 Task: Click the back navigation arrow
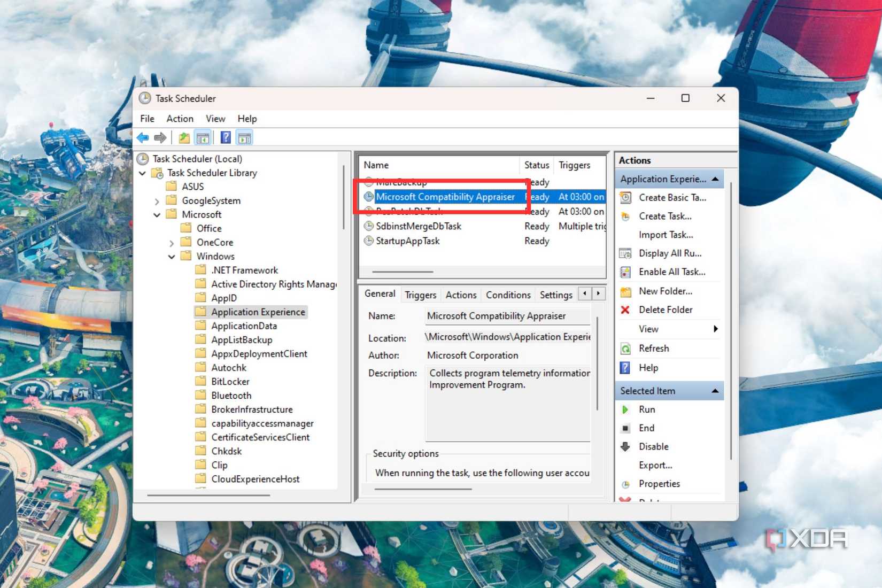click(142, 137)
